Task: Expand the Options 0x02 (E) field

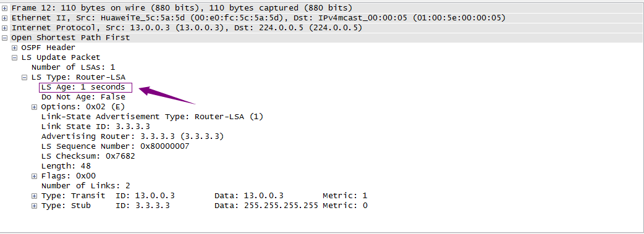Action: (x=34, y=107)
